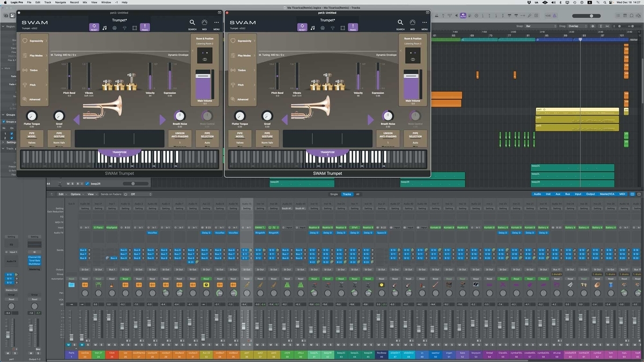Click right purple arrow in pet2 window
Viewport: 644px width, 362px height.
(163, 120)
